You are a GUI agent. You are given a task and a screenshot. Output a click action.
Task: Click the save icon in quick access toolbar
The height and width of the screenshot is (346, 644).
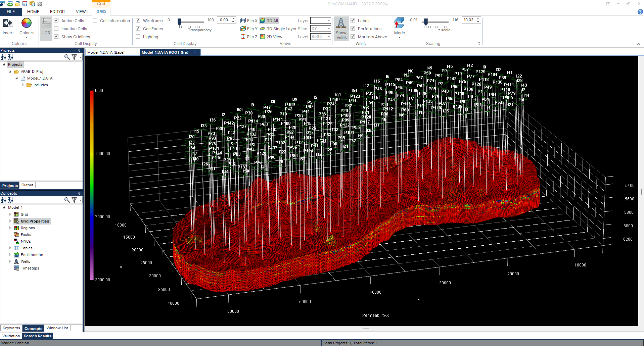coord(25,4)
